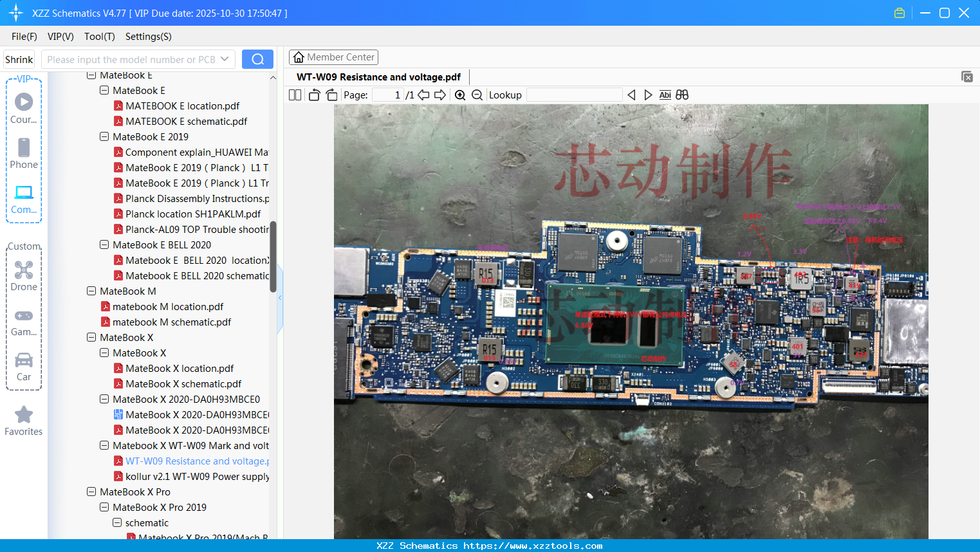980x552 pixels.
Task: Focus the model number search field
Action: click(x=130, y=59)
